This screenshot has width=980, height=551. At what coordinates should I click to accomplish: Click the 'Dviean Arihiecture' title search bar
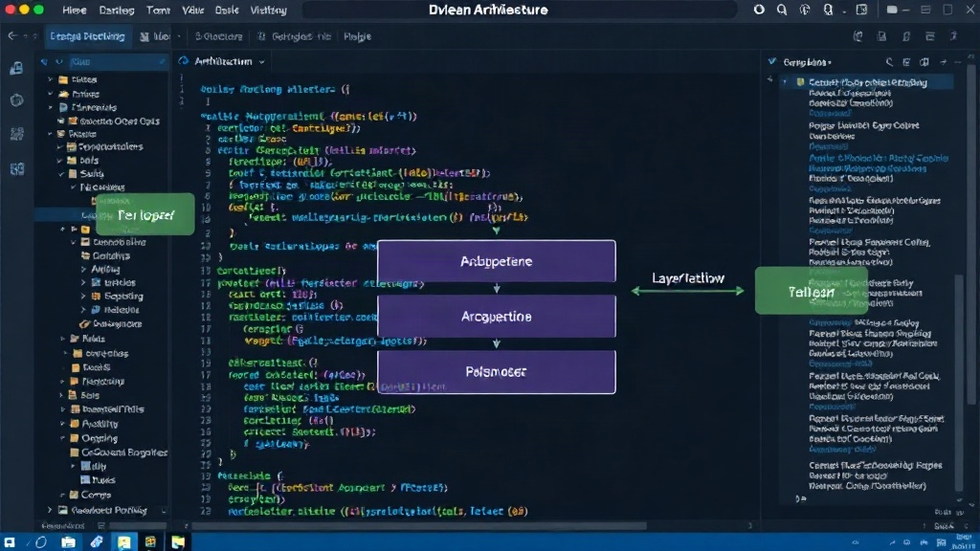pos(519,10)
